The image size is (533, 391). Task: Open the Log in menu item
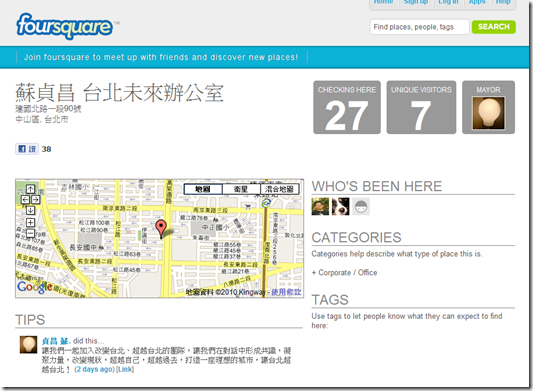(x=448, y=2)
